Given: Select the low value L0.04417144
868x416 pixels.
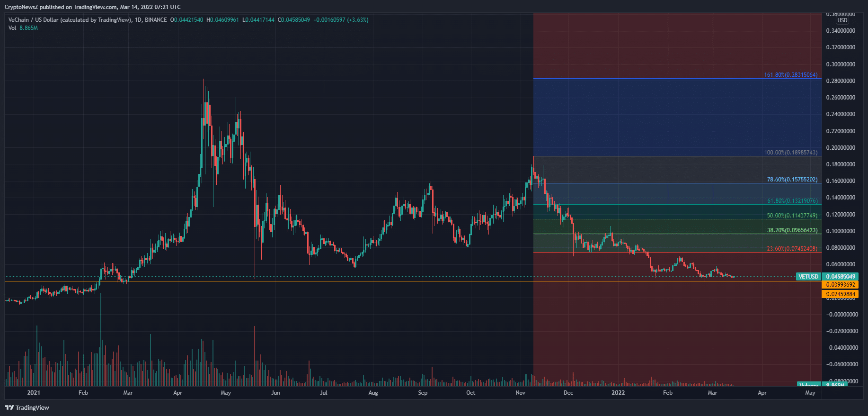Looking at the screenshot, I should [x=258, y=20].
